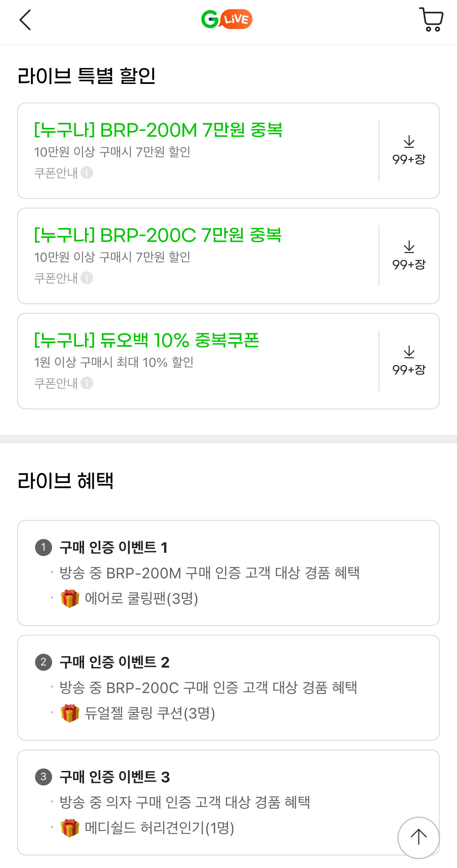Tap the [누구나] 듀오백 10% 중복쿠폰 title
This screenshot has height=868, width=457.
[147, 340]
